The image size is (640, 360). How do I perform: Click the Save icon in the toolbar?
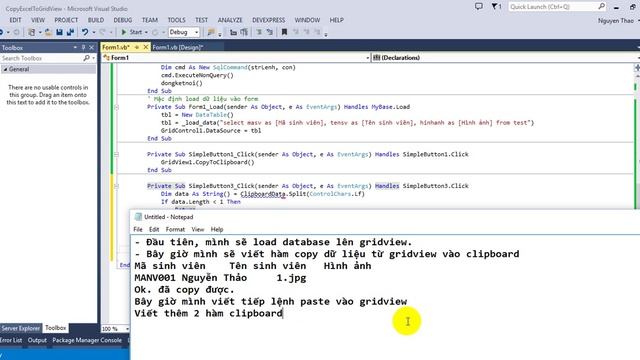59,32
